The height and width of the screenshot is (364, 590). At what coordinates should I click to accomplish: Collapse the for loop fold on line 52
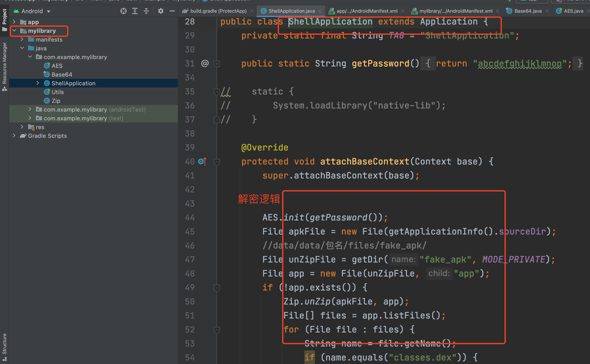point(217,330)
